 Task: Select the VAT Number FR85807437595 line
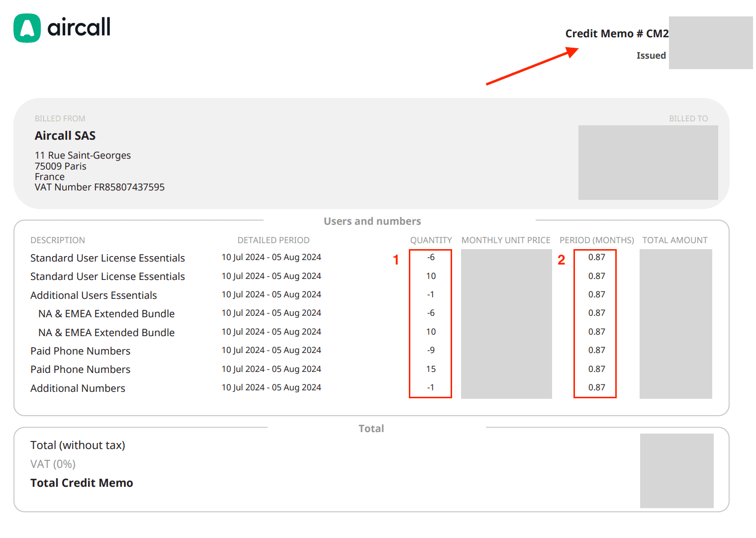[99, 187]
